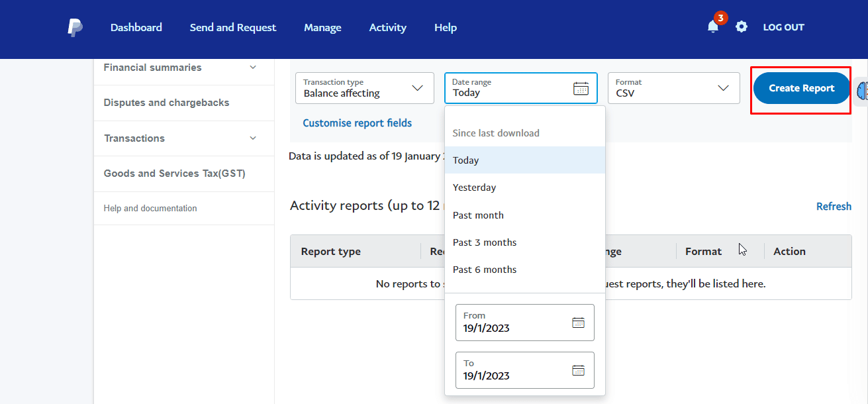The image size is (868, 404).
Task: Click the red notification badge showing 3
Action: pos(720,18)
